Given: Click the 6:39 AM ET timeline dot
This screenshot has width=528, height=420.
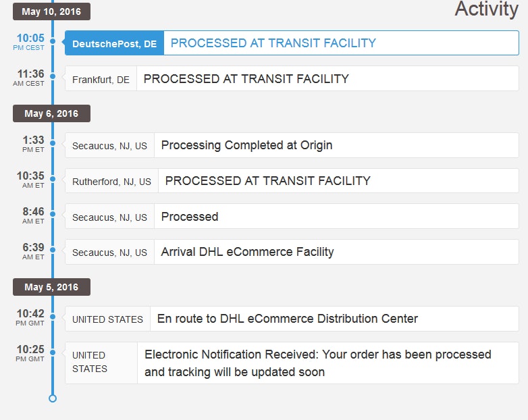Looking at the screenshot, I should pos(53,252).
